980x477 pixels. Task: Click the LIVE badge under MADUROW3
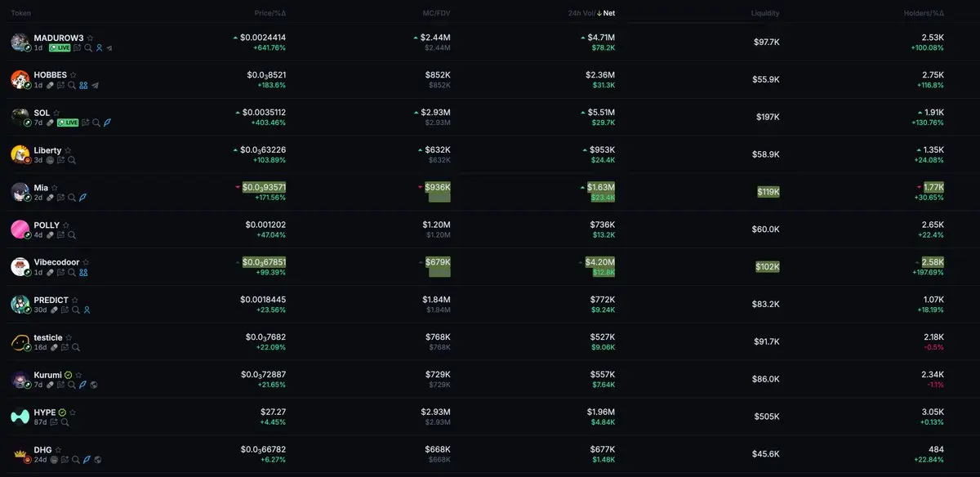tap(60, 48)
